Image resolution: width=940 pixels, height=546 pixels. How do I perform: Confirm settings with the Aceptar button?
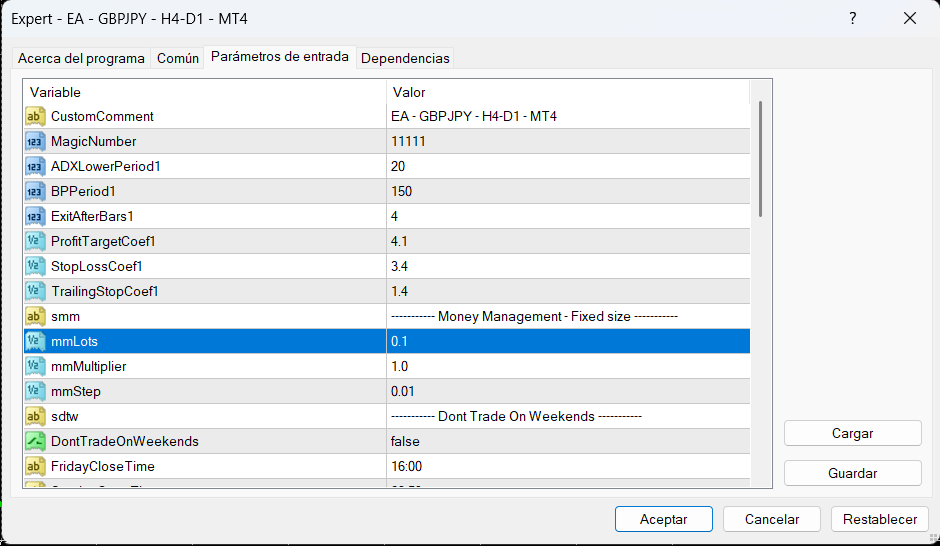point(663,519)
